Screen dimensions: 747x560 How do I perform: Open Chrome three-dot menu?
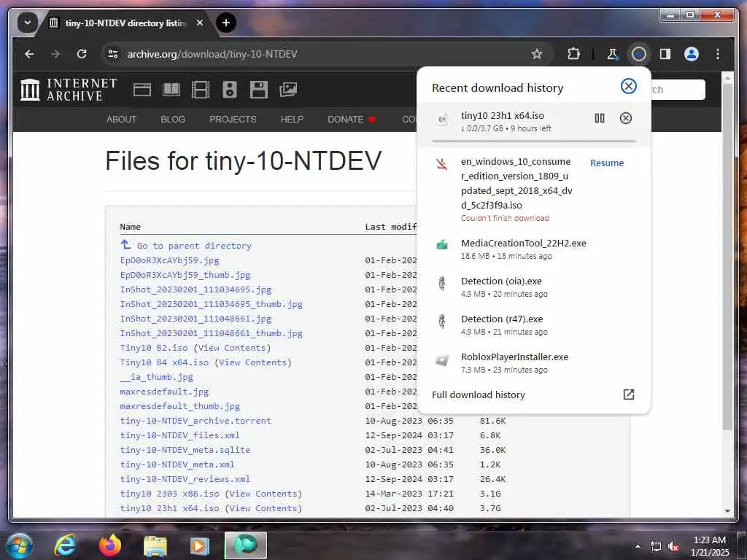coord(718,54)
